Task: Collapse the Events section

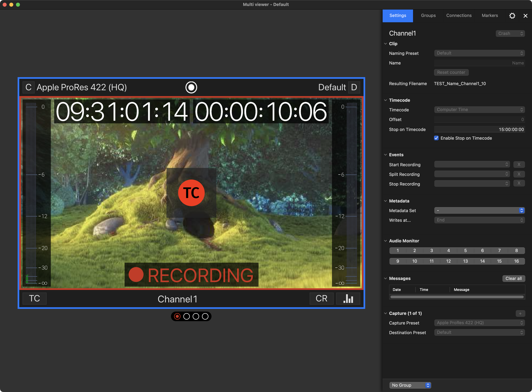Action: (x=385, y=155)
